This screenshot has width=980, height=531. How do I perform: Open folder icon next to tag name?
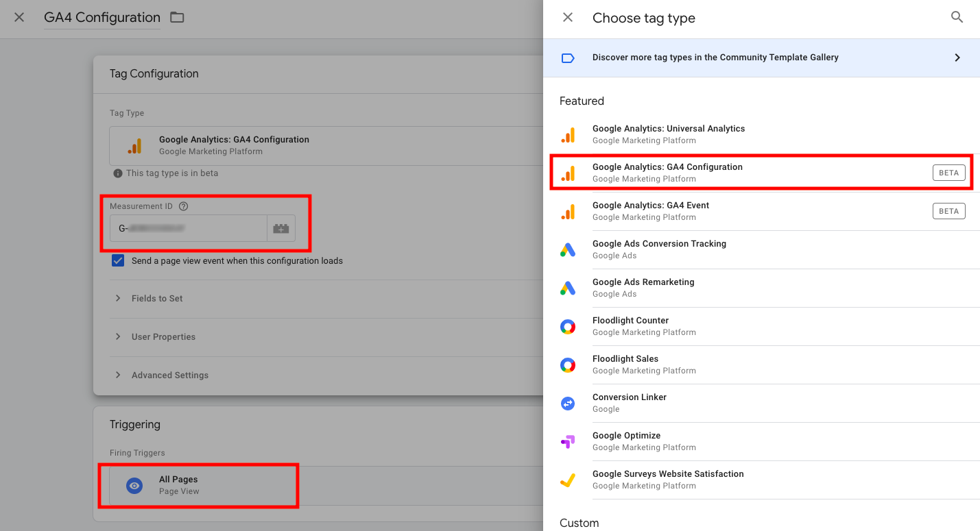tap(178, 18)
